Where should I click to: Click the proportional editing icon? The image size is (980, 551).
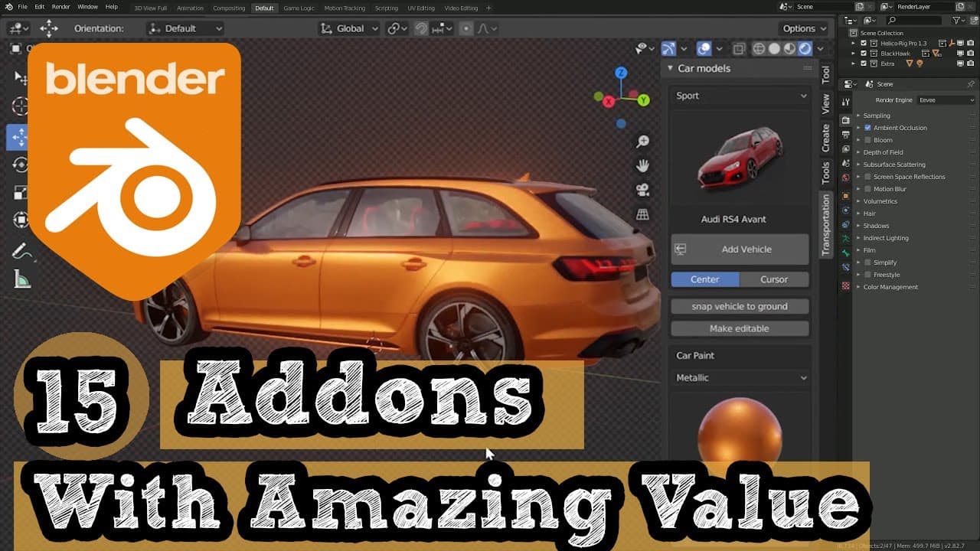[466, 28]
